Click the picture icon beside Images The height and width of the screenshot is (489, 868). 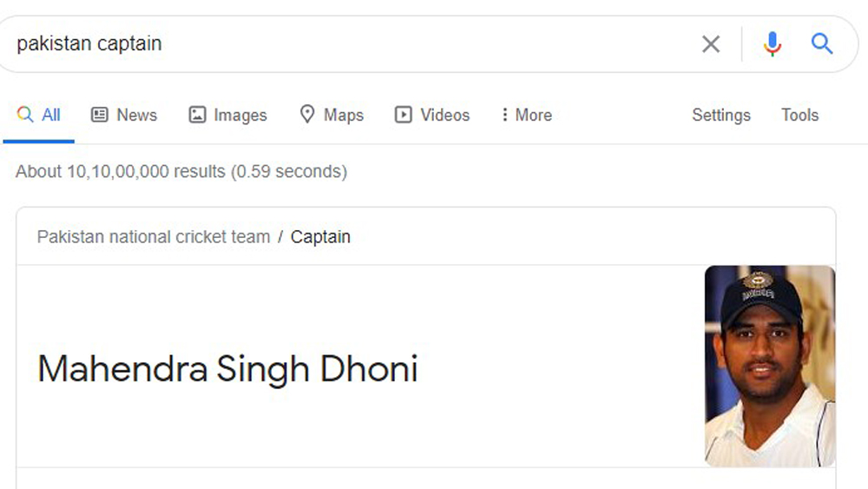(x=198, y=115)
